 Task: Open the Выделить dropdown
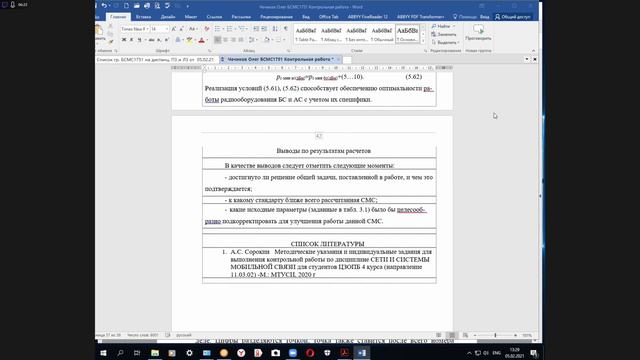(x=445, y=42)
